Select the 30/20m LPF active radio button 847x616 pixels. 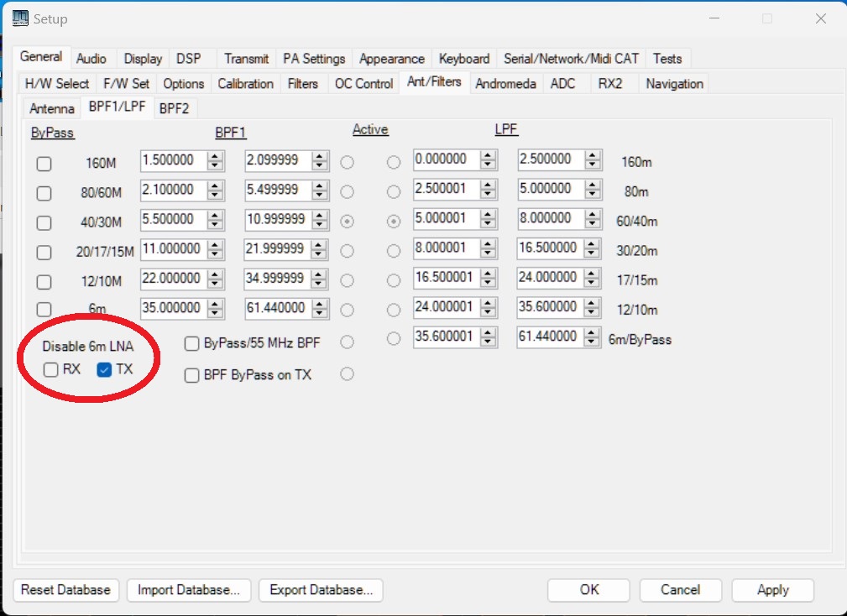pos(393,251)
